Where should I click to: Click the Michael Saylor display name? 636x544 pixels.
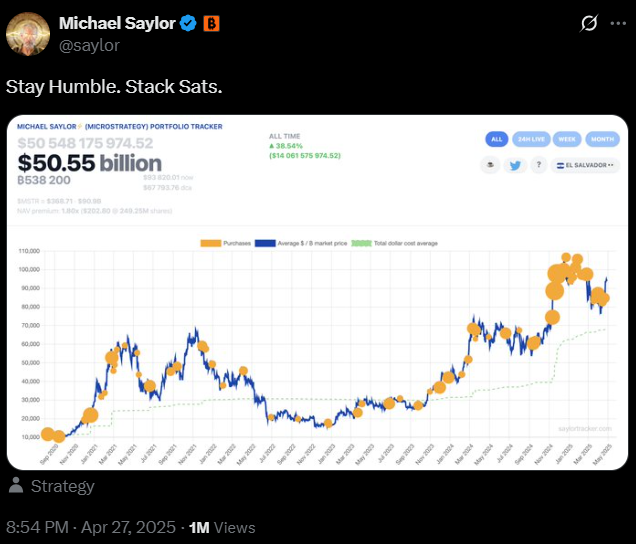[x=117, y=23]
